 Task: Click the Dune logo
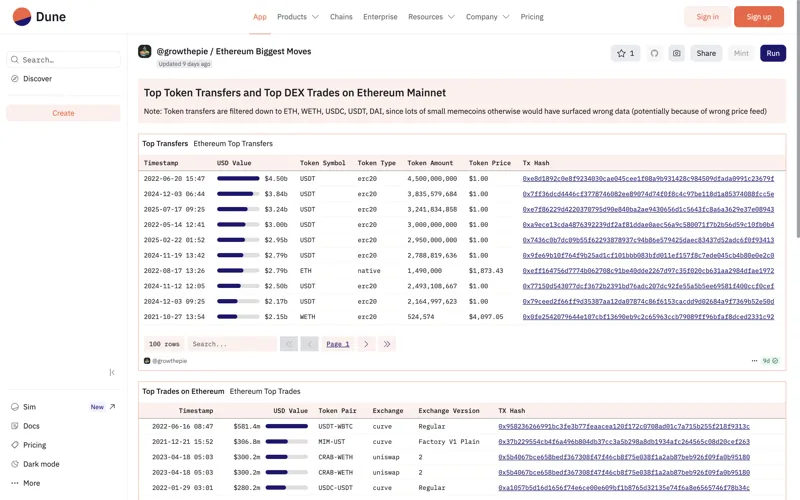(x=39, y=17)
